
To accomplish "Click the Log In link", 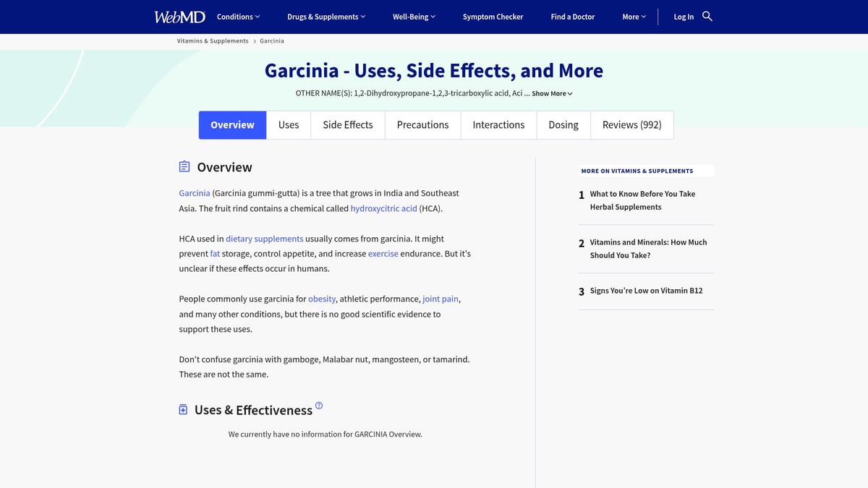I will pyautogui.click(x=684, y=17).
